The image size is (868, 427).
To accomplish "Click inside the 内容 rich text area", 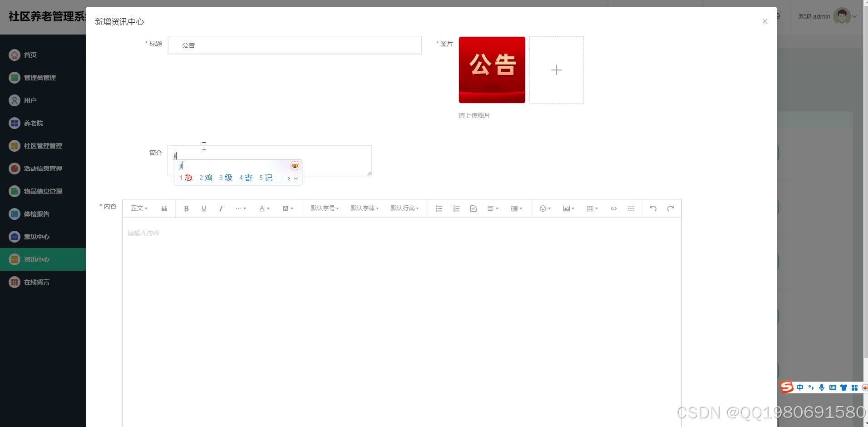I will (402, 323).
